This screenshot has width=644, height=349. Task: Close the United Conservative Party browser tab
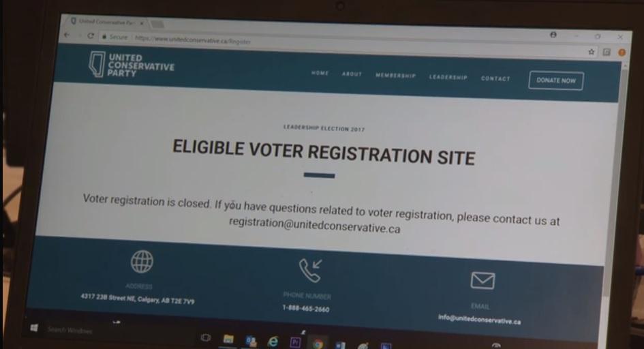[x=141, y=23]
